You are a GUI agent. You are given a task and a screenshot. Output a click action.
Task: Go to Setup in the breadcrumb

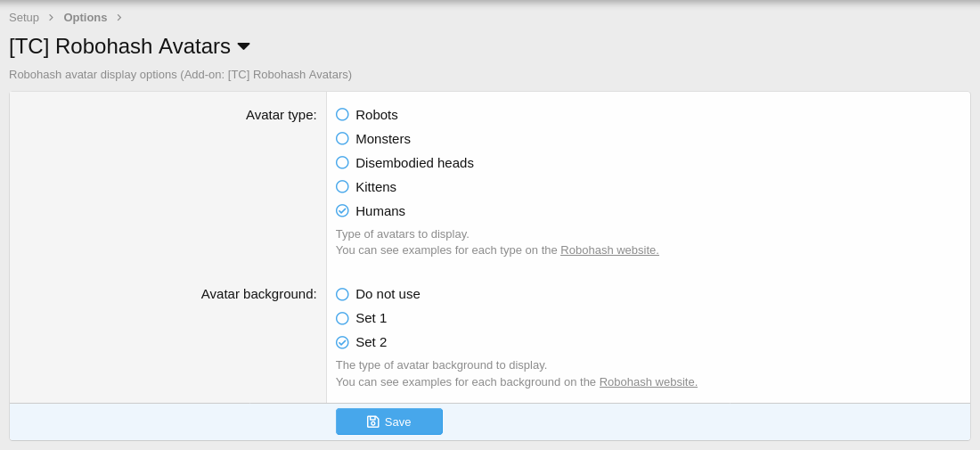[x=24, y=18]
